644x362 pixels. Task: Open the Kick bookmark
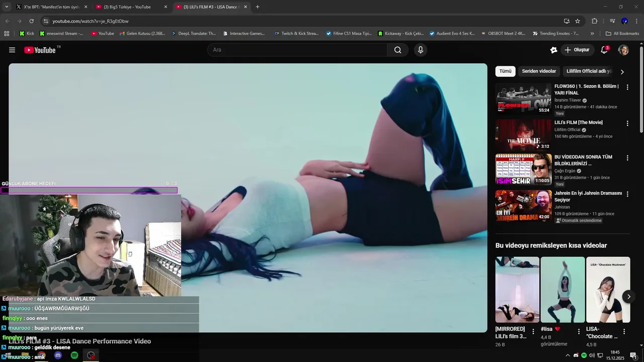point(27,34)
